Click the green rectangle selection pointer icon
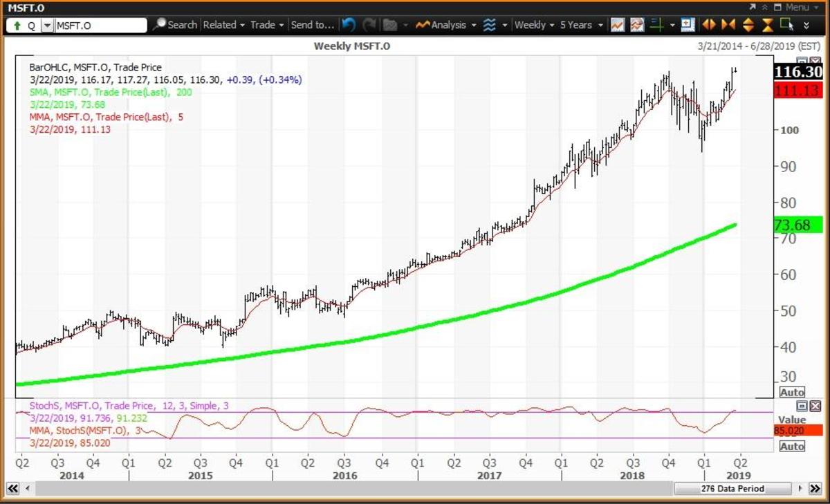This screenshot has width=830, height=504. (x=786, y=25)
